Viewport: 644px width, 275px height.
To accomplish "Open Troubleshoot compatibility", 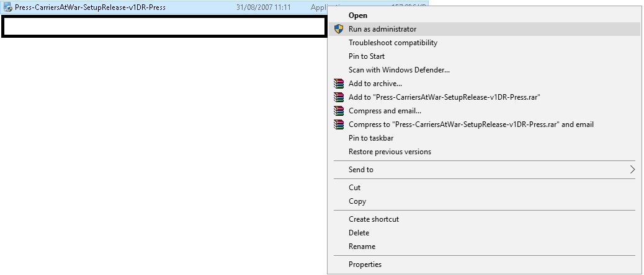I will [x=393, y=43].
